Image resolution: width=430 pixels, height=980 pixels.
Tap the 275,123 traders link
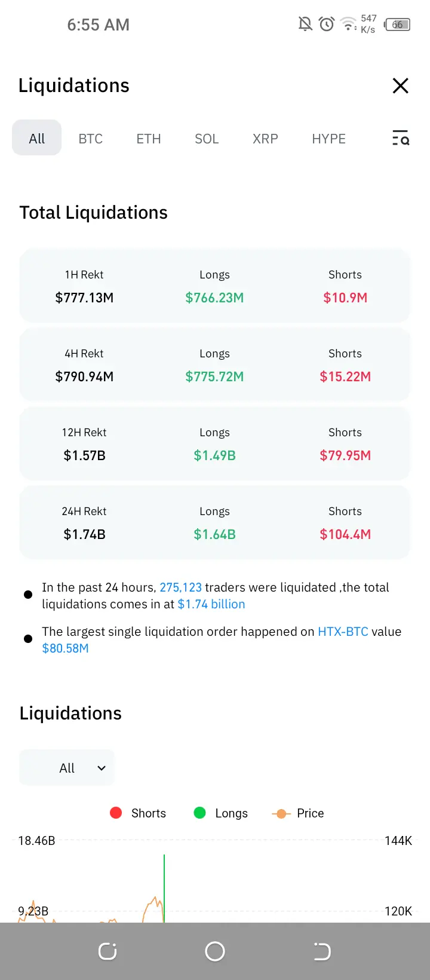pos(180,587)
